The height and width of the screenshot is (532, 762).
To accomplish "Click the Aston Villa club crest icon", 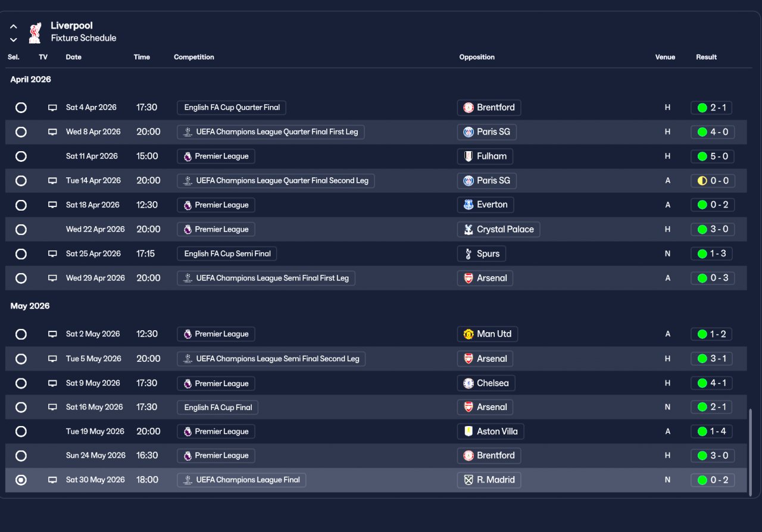I will 469,431.
